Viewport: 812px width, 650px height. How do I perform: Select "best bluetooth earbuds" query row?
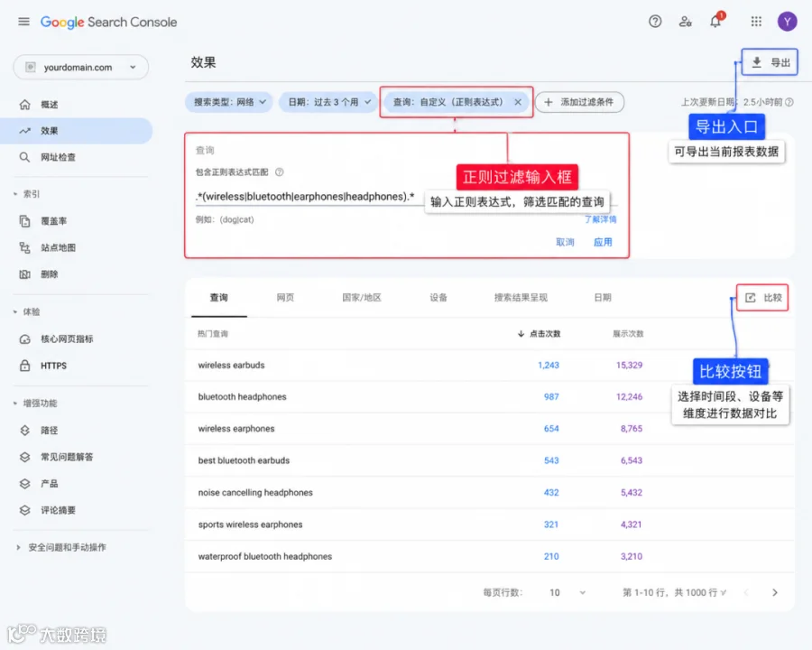point(489,460)
